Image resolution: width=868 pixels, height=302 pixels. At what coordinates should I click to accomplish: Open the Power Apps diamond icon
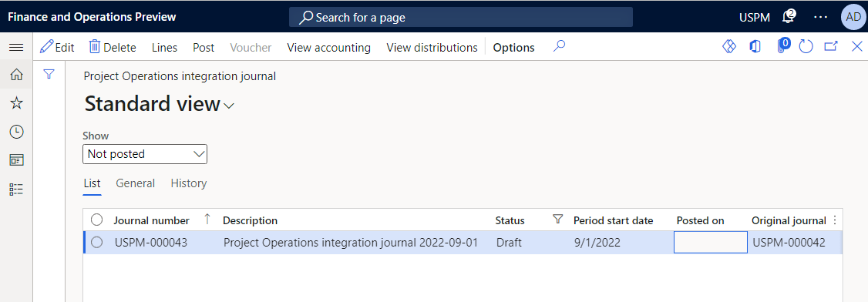pyautogui.click(x=729, y=47)
